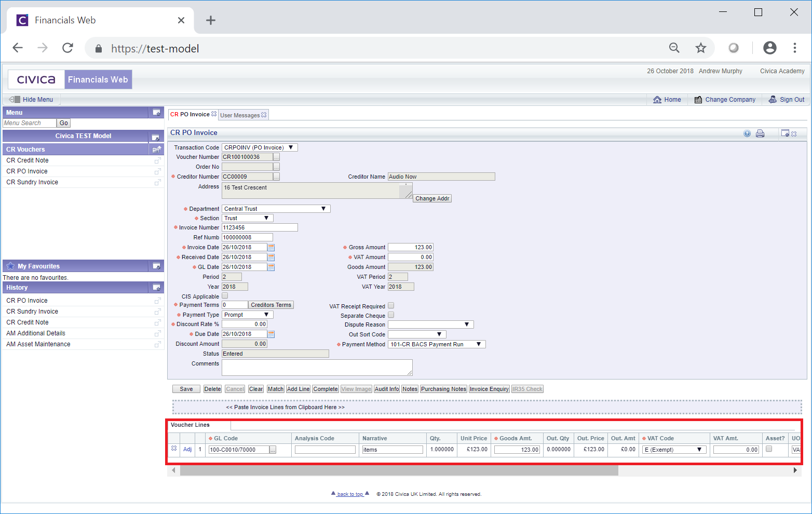Click the Add Line button

click(x=299, y=389)
